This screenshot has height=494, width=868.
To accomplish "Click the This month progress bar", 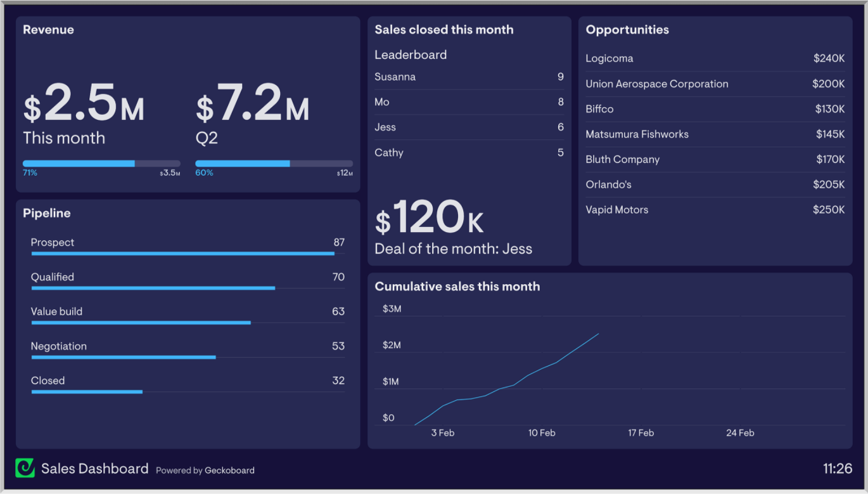I will 101,164.
